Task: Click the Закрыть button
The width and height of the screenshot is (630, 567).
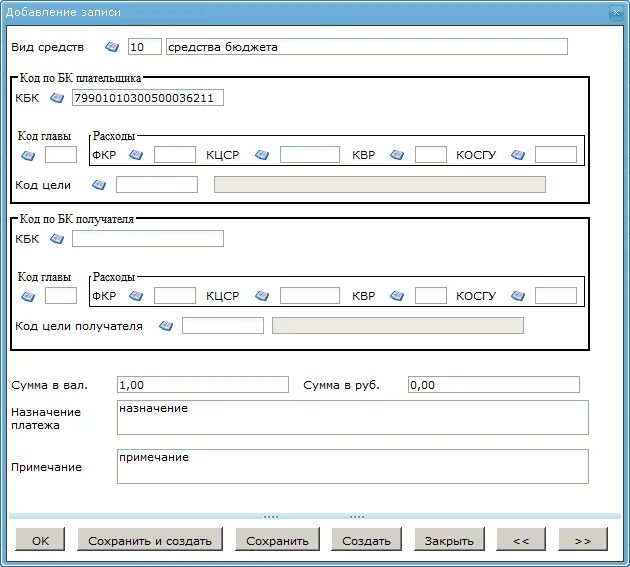Action: coord(449,539)
